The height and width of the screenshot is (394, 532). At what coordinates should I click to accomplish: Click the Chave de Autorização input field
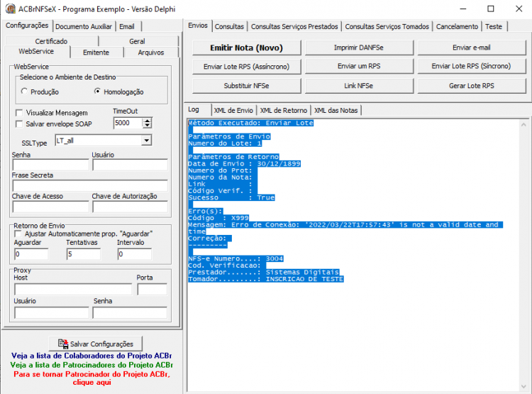coord(130,207)
